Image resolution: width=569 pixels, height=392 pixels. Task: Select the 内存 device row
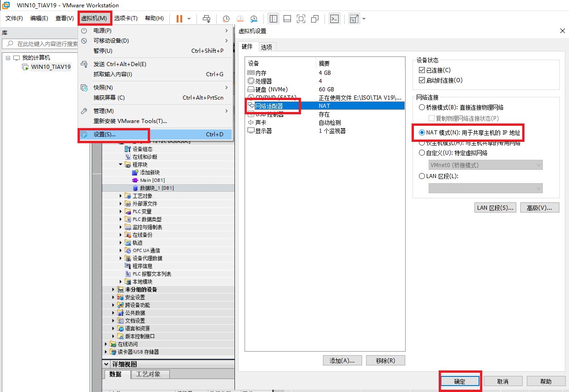(x=325, y=73)
